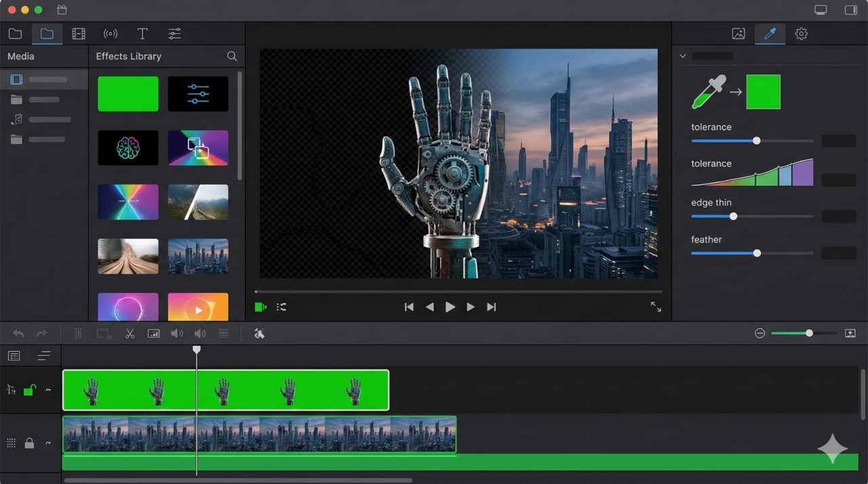
Task: Click the search icon in Effects Library
Action: [232, 56]
